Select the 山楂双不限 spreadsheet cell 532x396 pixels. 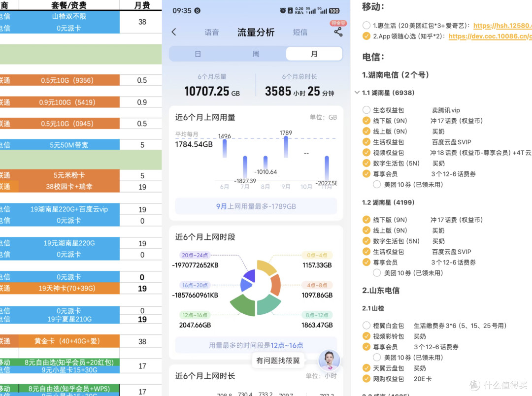[69, 16]
